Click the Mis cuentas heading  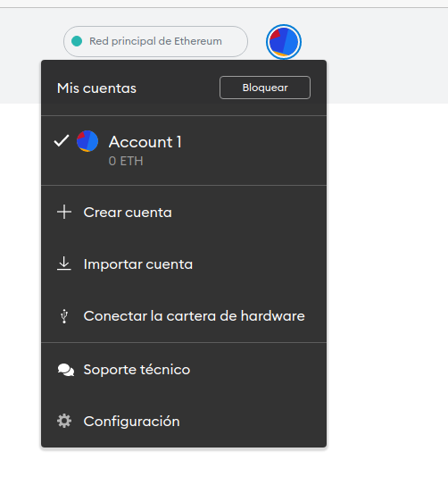[x=96, y=88]
